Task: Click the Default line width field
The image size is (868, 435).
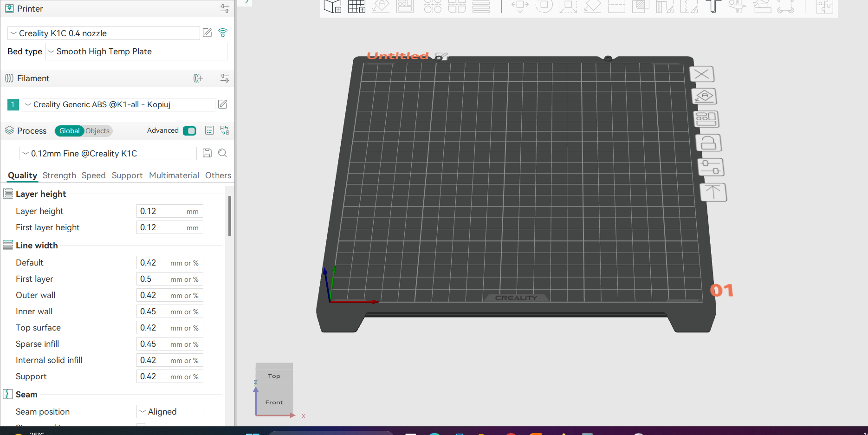Action: 169,263
